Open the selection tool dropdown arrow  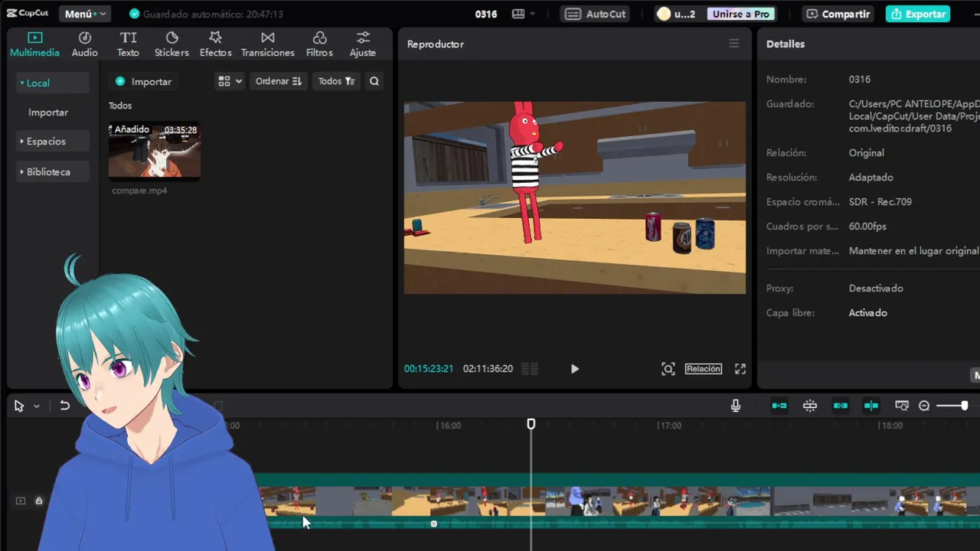36,406
